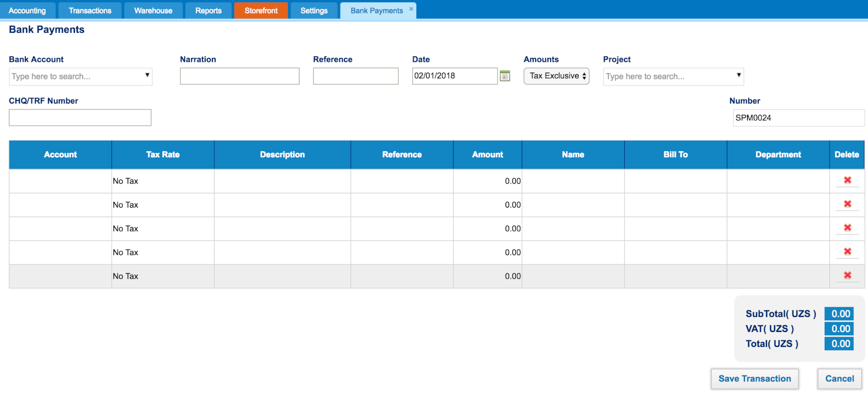The image size is (868, 399).
Task: Change the Tax Exclusive amounts selector
Action: [x=556, y=76]
